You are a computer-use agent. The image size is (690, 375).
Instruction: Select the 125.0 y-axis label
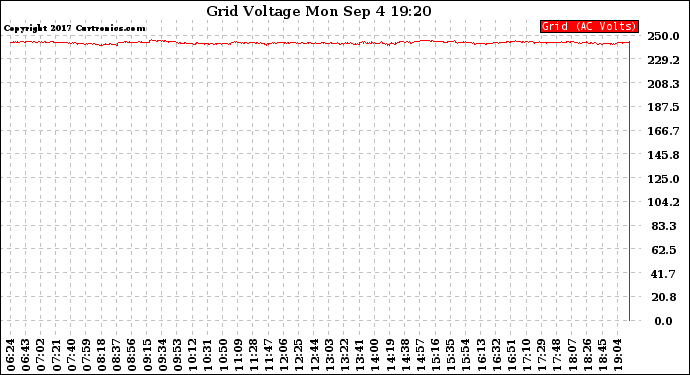[663, 179]
